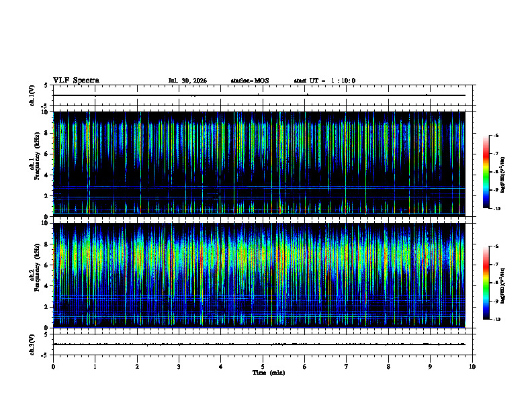
Task: Click the "VLF Spectra" plot title
Action: point(76,81)
